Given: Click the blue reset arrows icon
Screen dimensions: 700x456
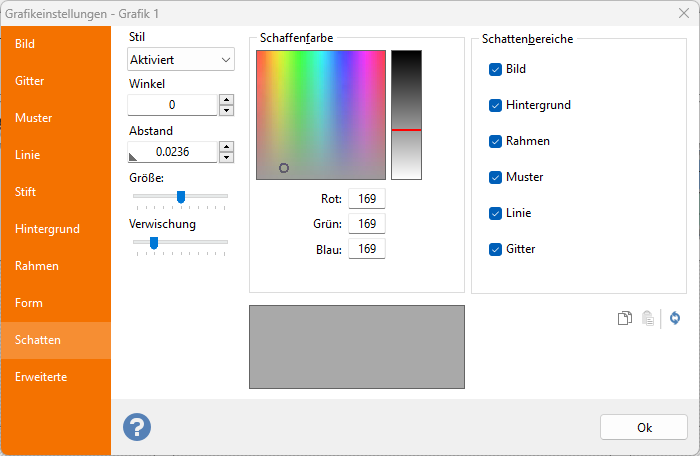Looking at the screenshot, I should click(x=675, y=318).
